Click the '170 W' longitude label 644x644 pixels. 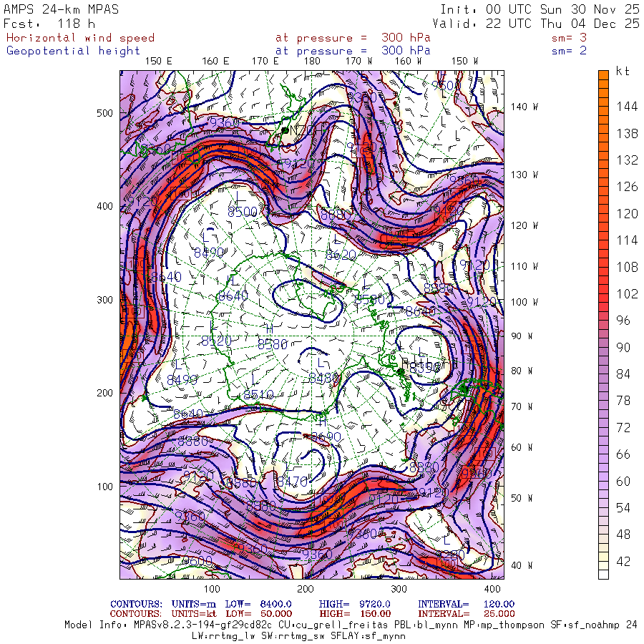358,62
